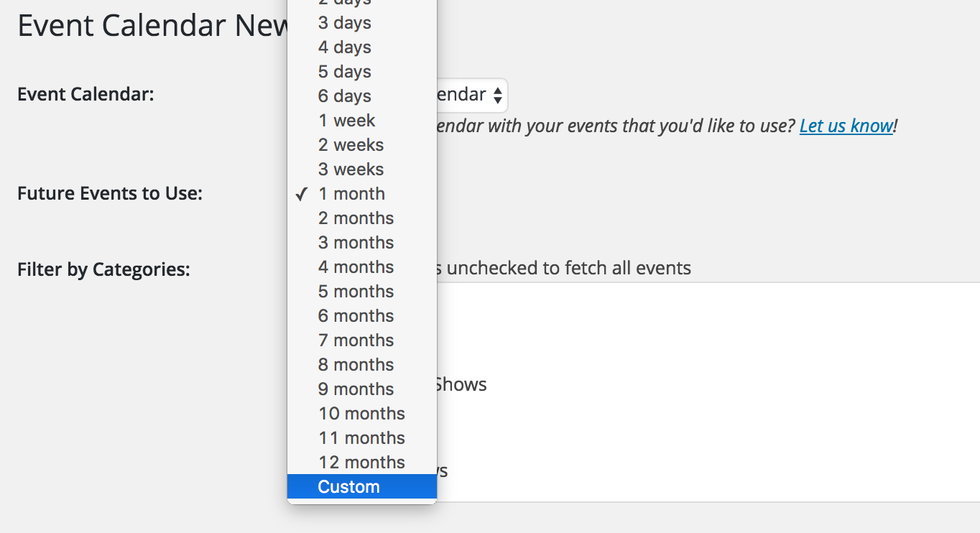Select the 1 week option
Screen dimensions: 980x533
point(361,121)
